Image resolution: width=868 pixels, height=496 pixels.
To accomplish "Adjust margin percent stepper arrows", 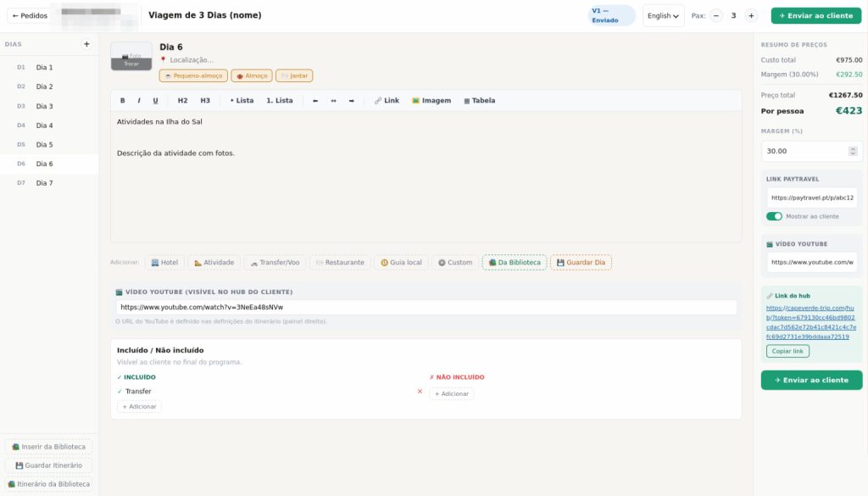I will [853, 151].
